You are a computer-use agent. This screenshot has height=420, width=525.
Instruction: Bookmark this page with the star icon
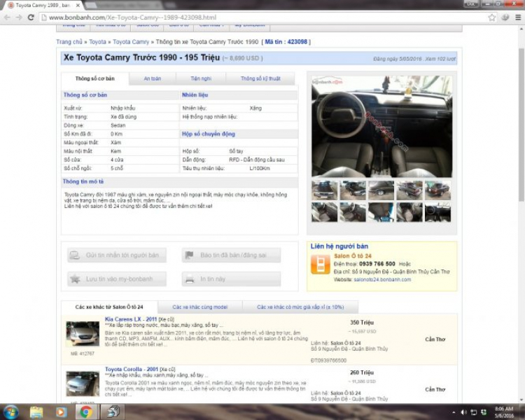[x=491, y=17]
